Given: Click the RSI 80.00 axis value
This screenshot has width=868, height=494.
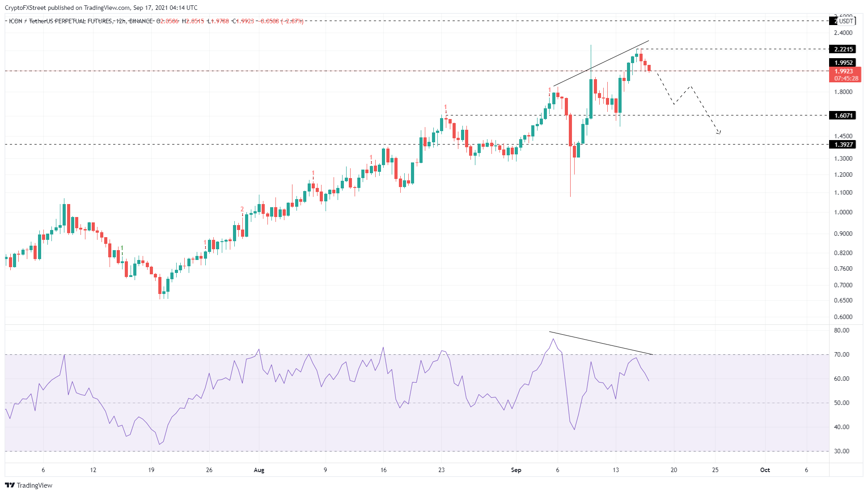Looking at the screenshot, I should pyautogui.click(x=842, y=331).
